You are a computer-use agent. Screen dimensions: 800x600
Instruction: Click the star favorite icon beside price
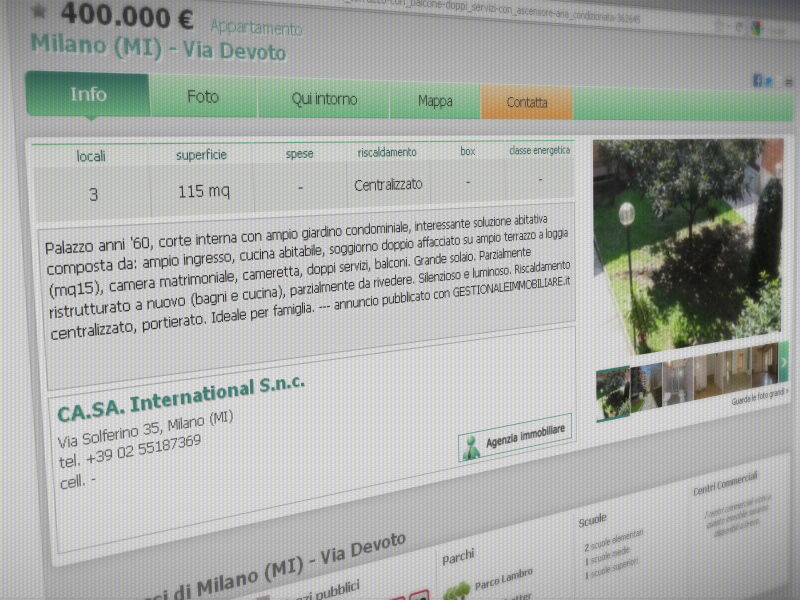point(39,10)
